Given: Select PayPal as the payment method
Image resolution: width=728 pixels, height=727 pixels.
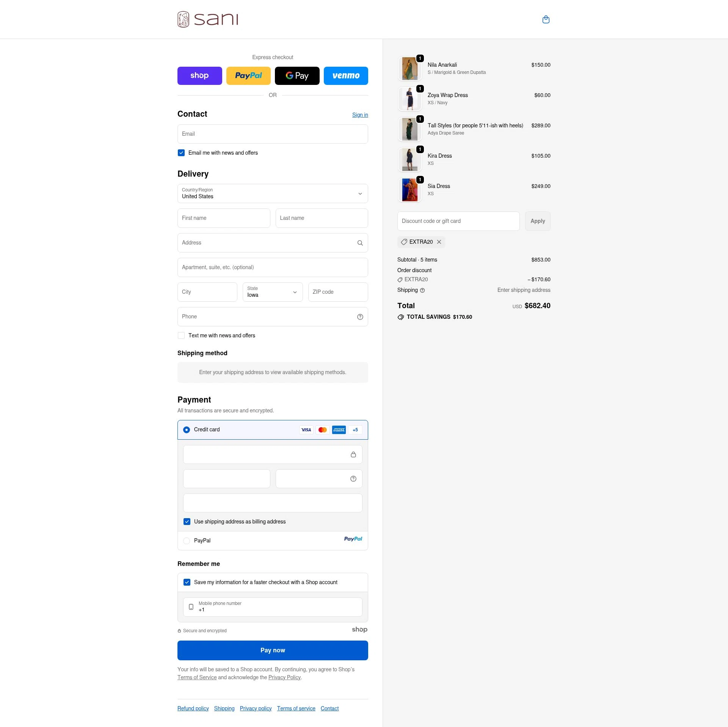Looking at the screenshot, I should tap(187, 541).
